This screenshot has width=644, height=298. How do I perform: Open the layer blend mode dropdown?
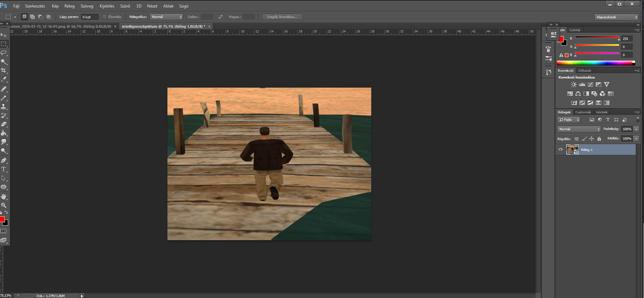coord(579,129)
